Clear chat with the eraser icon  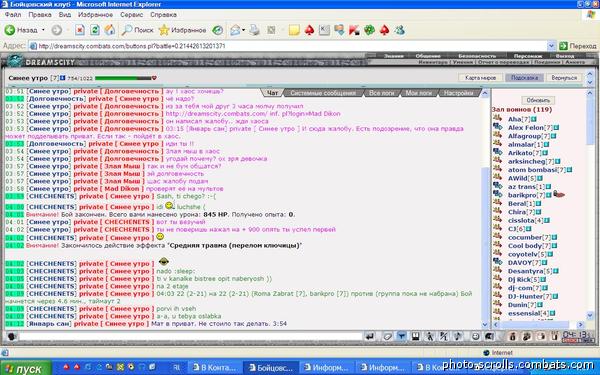388,336
